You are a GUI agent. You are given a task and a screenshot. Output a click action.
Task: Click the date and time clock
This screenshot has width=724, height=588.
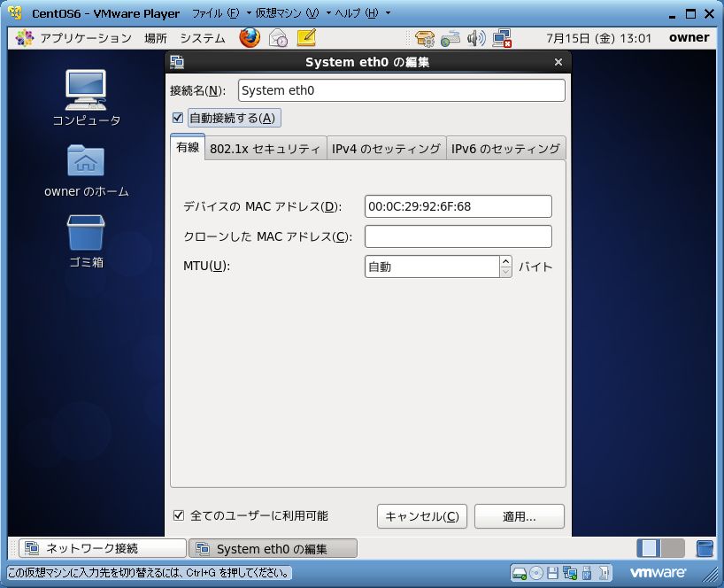pos(598,38)
